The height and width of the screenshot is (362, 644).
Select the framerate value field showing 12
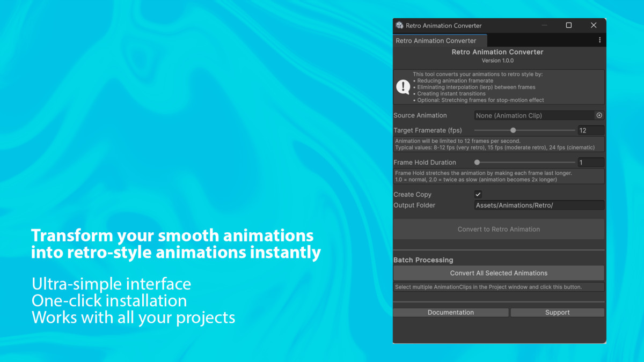(x=590, y=130)
